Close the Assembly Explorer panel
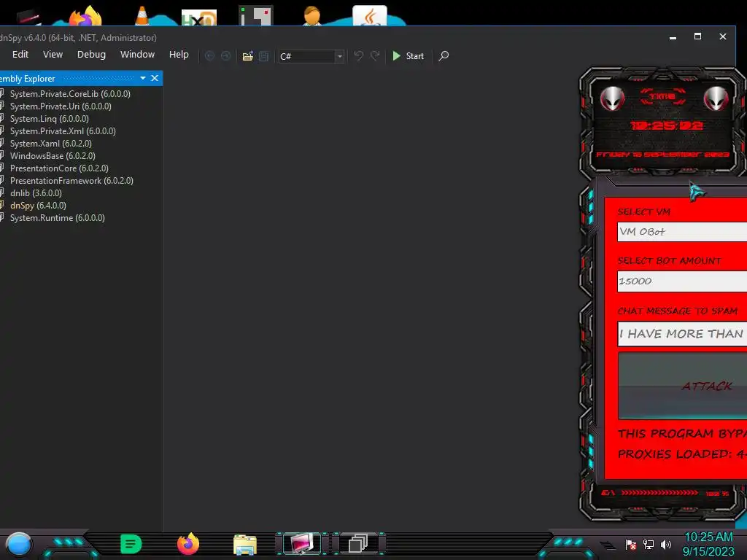This screenshot has width=747, height=560. 155,78
